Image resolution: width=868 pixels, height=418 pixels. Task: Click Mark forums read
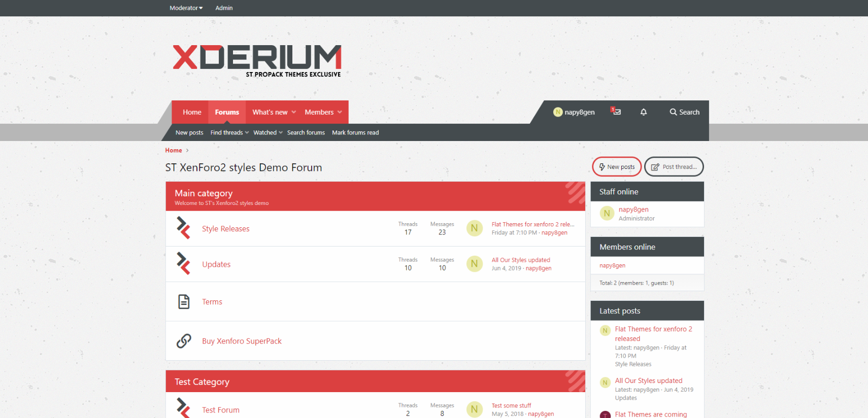tap(355, 132)
